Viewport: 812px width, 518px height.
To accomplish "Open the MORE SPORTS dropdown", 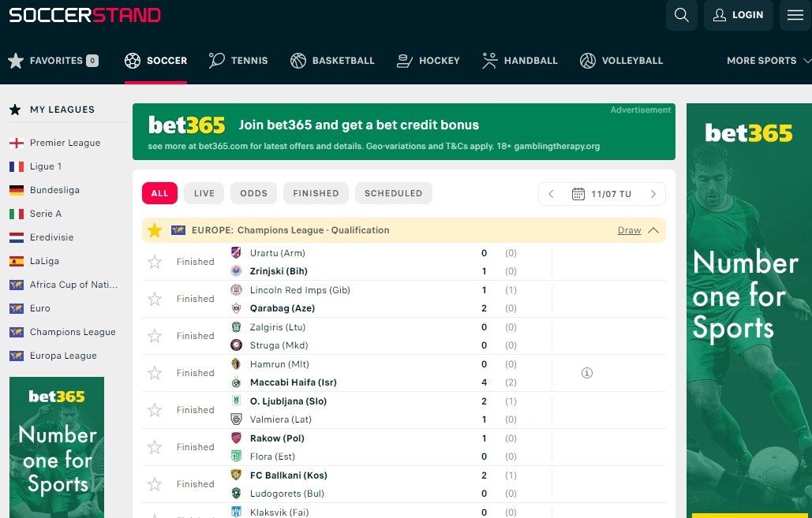I will pos(762,60).
